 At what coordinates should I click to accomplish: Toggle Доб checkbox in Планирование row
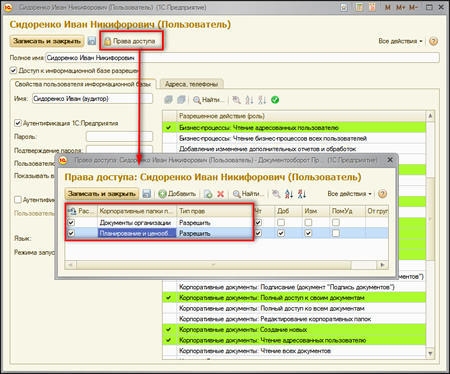click(x=281, y=233)
